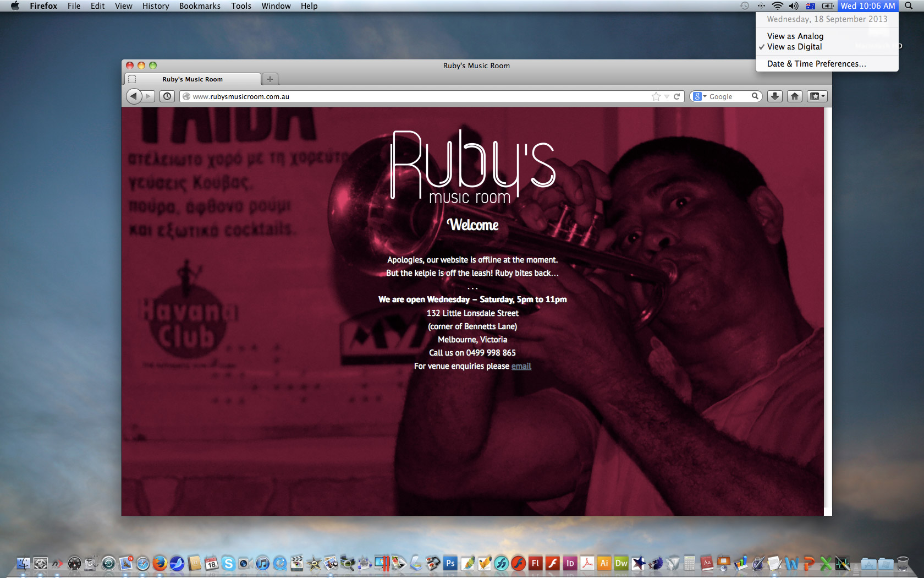924x578 pixels.
Task: Open a new tab with the plus button
Action: pyautogui.click(x=269, y=79)
